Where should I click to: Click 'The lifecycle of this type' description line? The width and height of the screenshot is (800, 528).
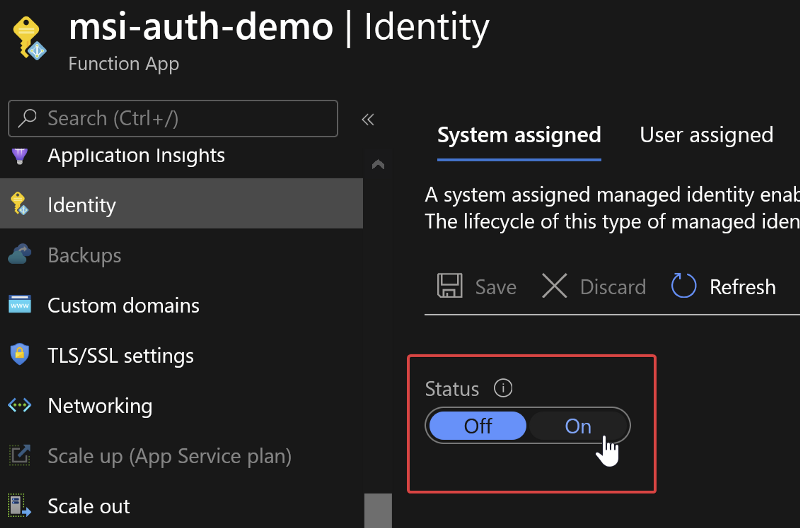612,221
